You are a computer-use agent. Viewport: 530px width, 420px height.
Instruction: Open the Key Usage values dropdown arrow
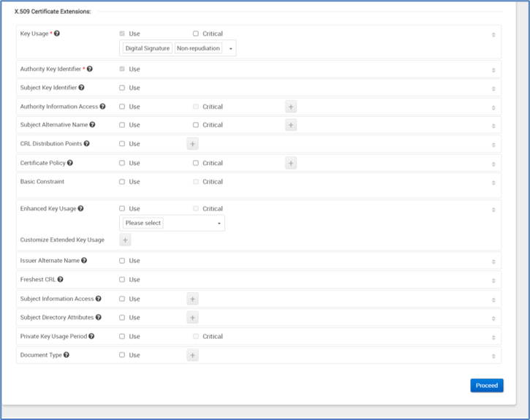point(231,49)
